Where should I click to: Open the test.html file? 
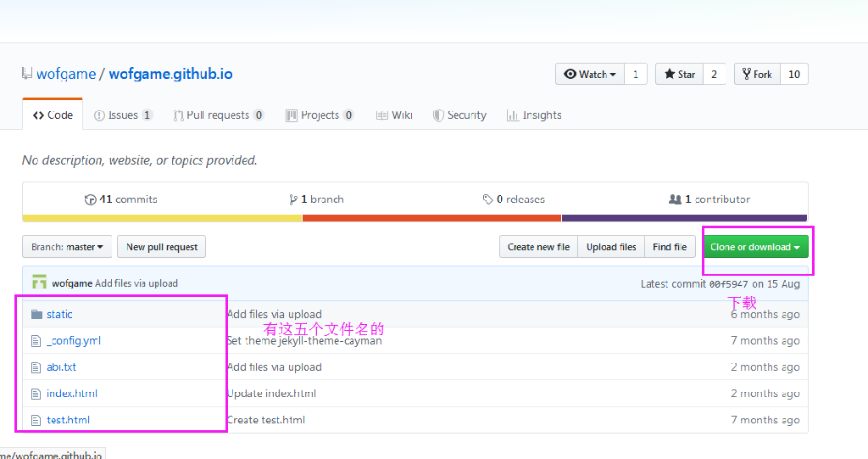pos(68,420)
